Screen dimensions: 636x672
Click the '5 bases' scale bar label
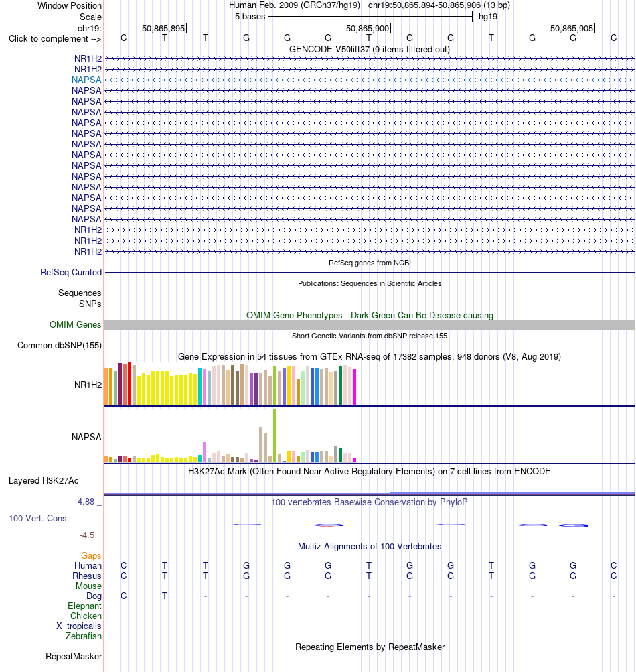[250, 17]
